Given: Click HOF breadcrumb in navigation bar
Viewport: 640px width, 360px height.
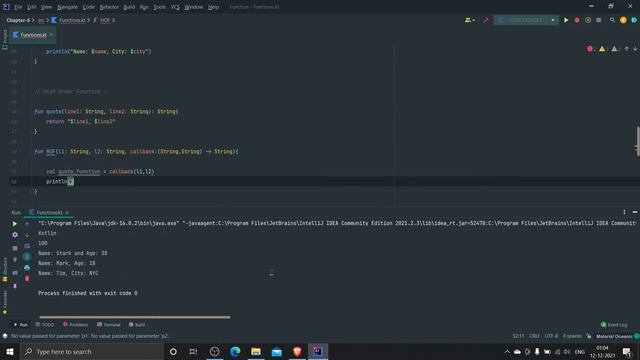Looking at the screenshot, I should (x=105, y=20).
